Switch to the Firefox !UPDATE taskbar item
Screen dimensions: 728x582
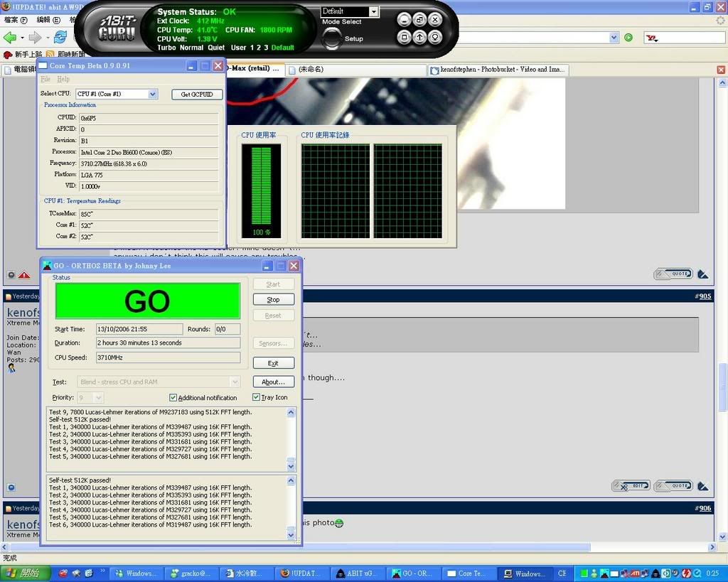301,573
